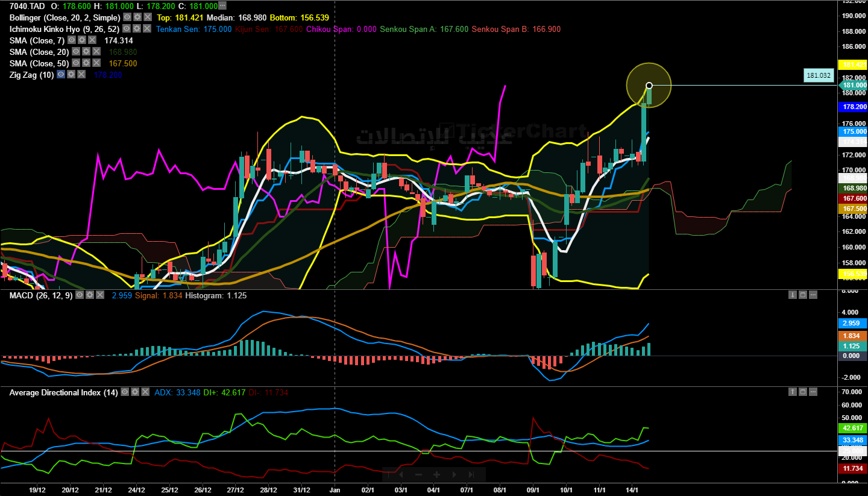This screenshot has height=496, width=868.
Task: Maximize the MACD indicator pane
Action: coord(803,295)
